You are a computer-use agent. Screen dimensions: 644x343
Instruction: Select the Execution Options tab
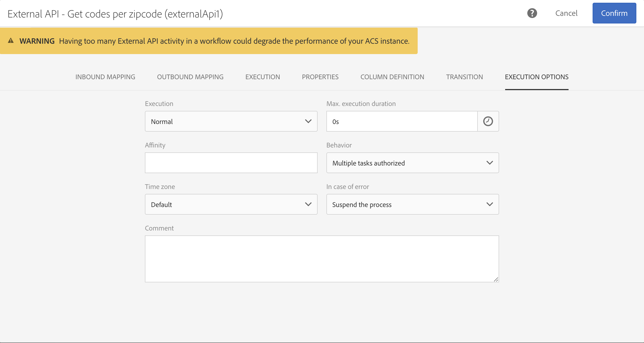coord(536,77)
